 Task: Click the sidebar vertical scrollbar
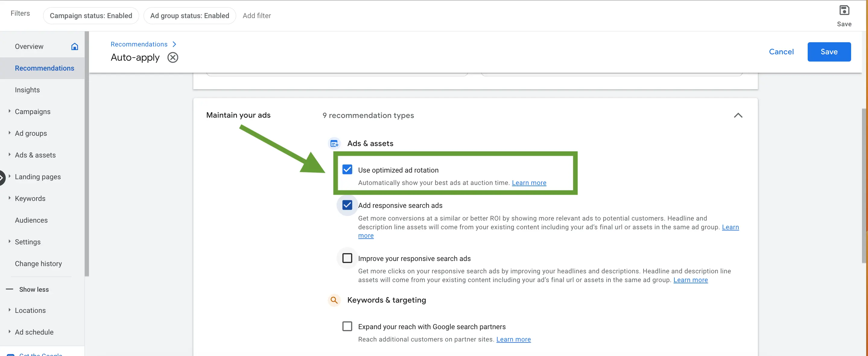87,154
